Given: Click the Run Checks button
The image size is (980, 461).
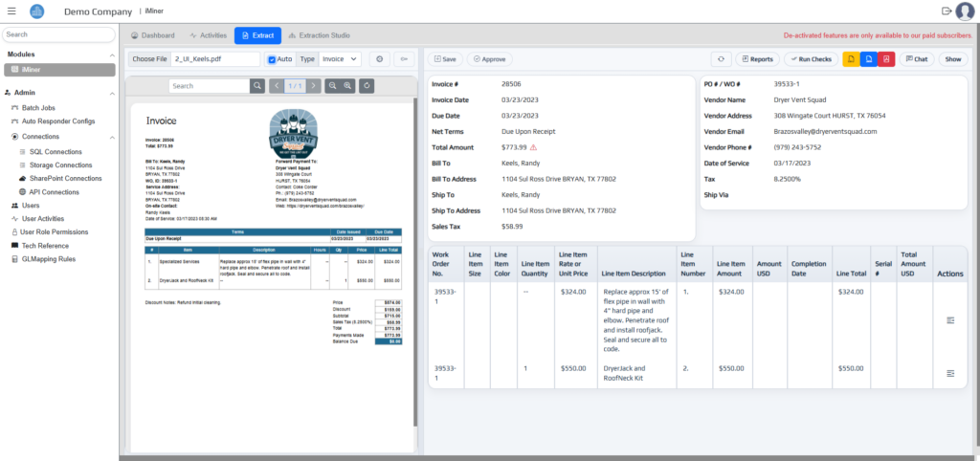Looking at the screenshot, I should tap(811, 59).
